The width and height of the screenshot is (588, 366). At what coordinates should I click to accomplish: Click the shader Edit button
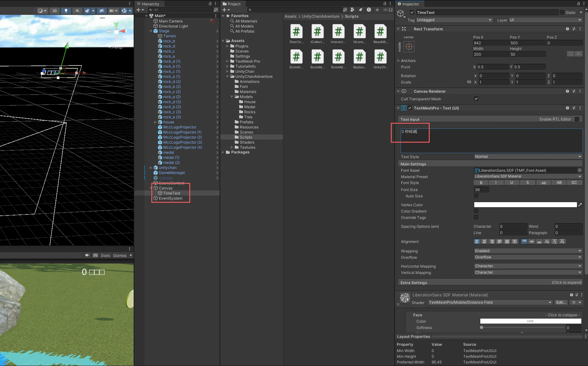(x=561, y=302)
